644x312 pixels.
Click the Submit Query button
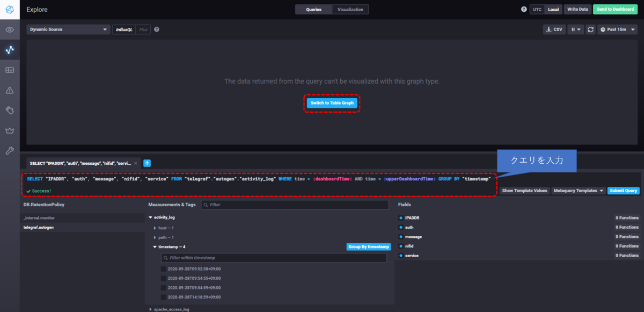pyautogui.click(x=624, y=191)
